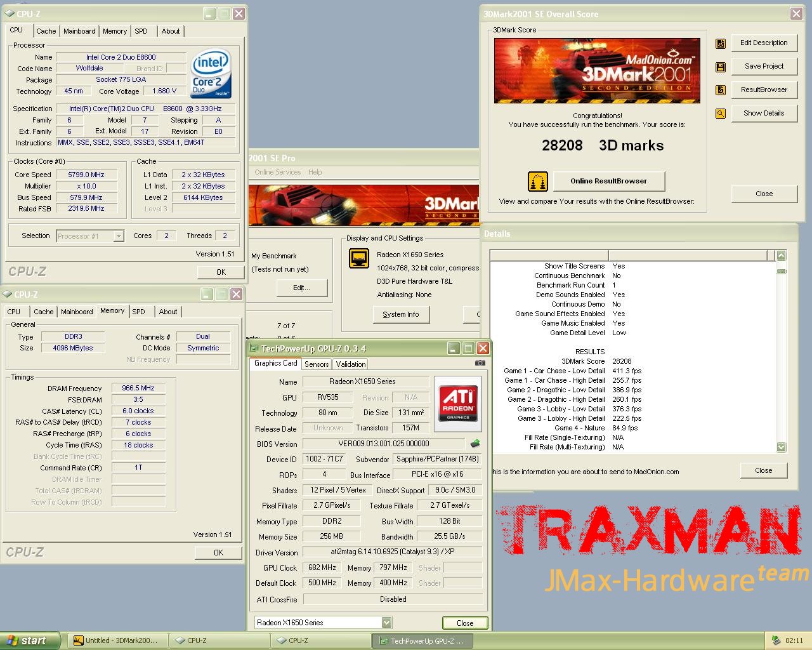Click the Close button in GPU-Z
The height and width of the screenshot is (650, 812).
[465, 623]
